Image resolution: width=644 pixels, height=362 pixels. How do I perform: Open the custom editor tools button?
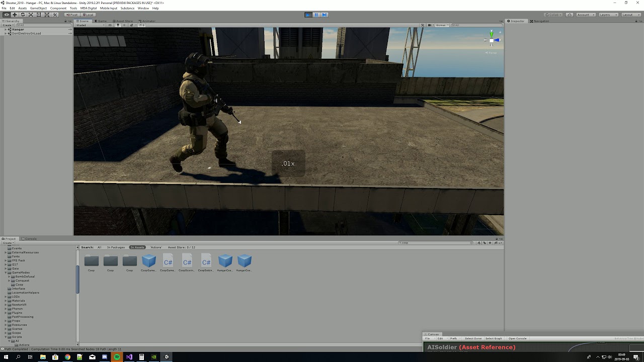click(55, 15)
